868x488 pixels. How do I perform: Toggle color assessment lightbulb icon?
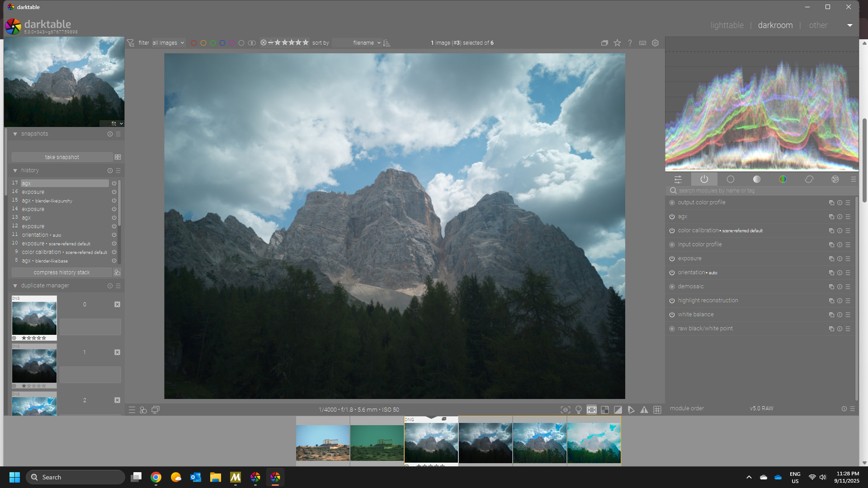[x=578, y=410]
